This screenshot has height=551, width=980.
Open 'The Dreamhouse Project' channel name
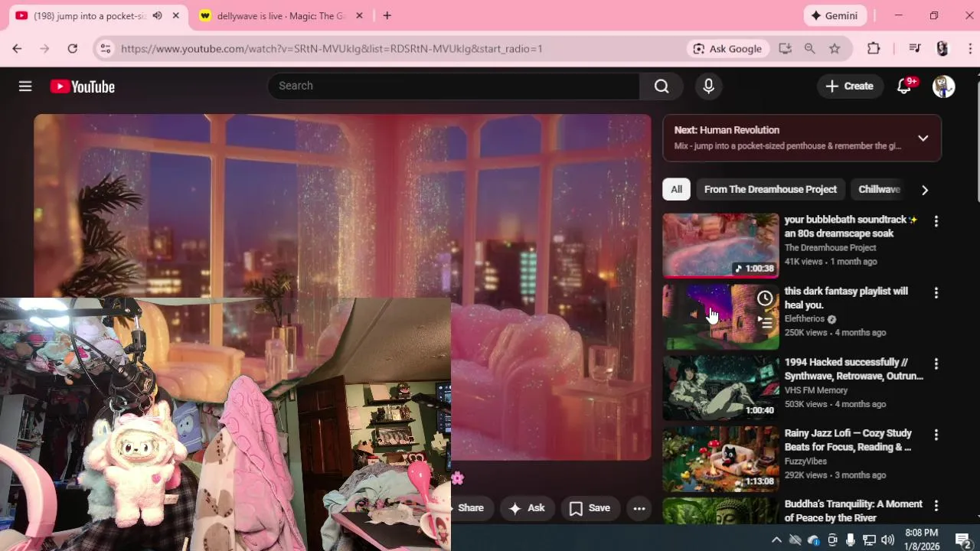click(830, 248)
